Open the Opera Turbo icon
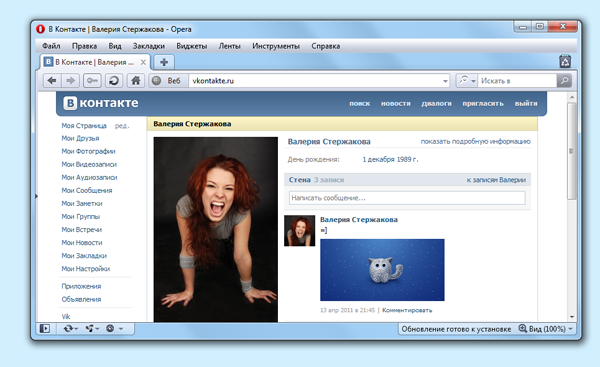Screen dimensions: 600x367 [x=110, y=328]
